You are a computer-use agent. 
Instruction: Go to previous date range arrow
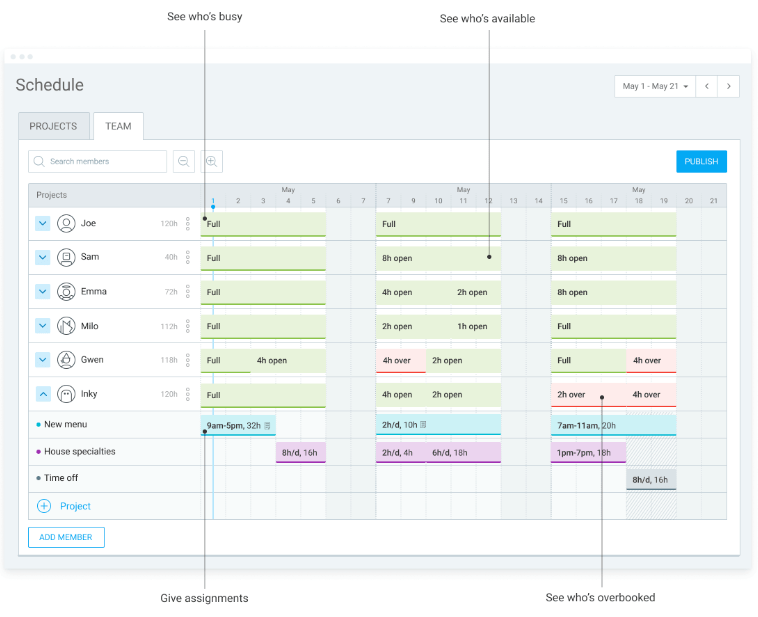click(x=706, y=86)
